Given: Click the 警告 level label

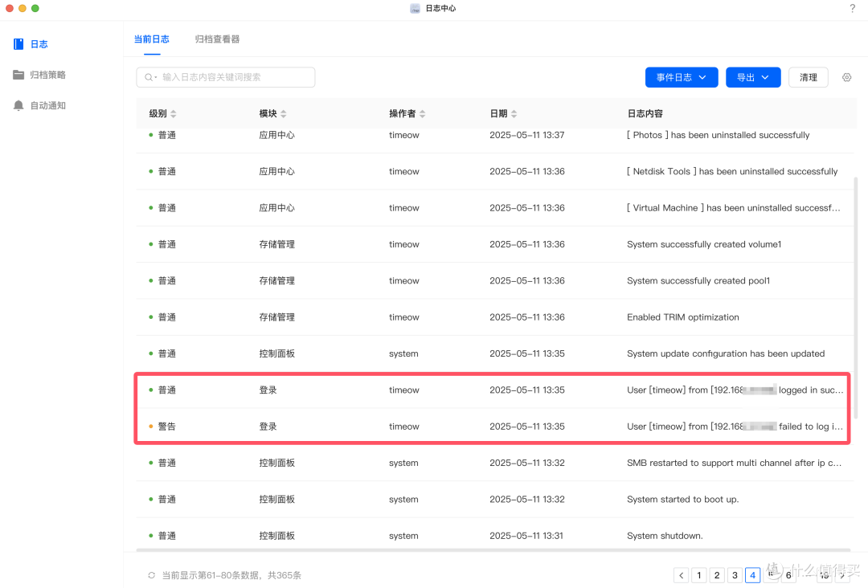Looking at the screenshot, I should 166,427.
